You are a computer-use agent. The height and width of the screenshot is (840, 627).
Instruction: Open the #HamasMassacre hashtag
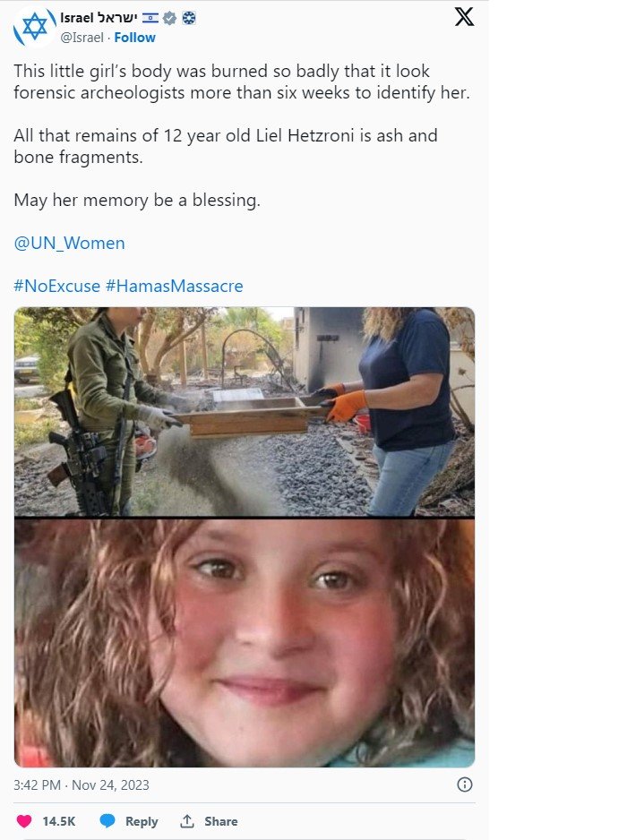[174, 286]
